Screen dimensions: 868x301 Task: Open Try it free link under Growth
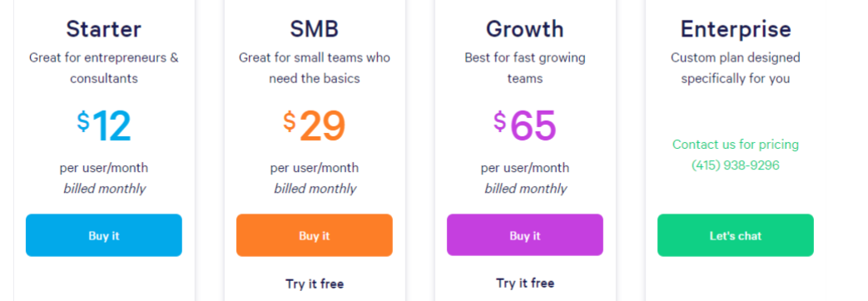pyautogui.click(x=525, y=284)
